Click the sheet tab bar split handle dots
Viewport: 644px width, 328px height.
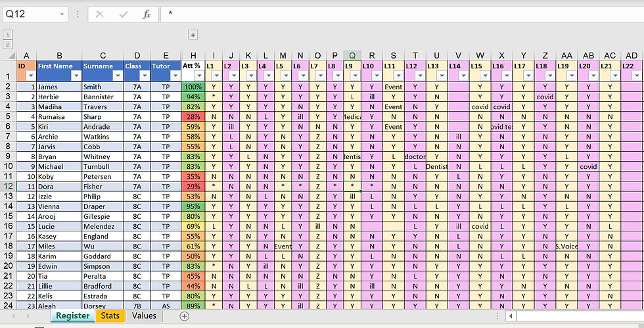click(x=497, y=316)
